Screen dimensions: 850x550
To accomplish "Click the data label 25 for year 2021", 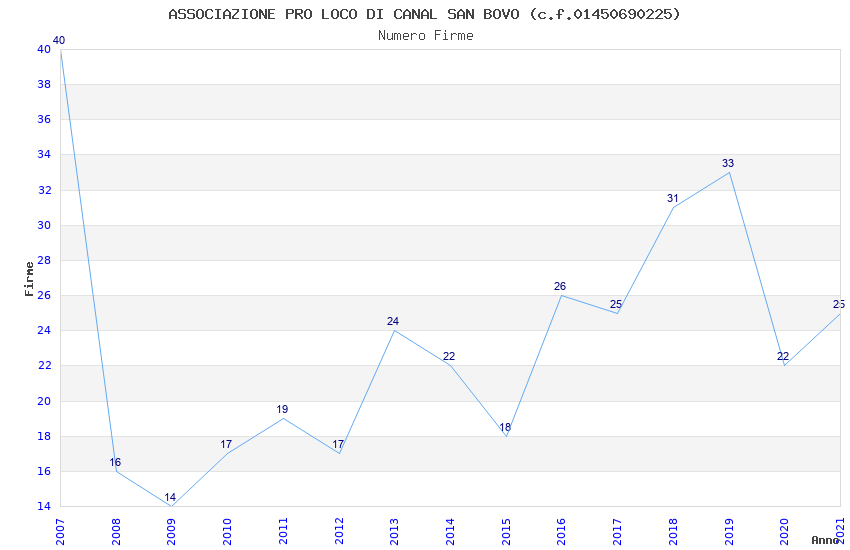I will click(x=839, y=304).
